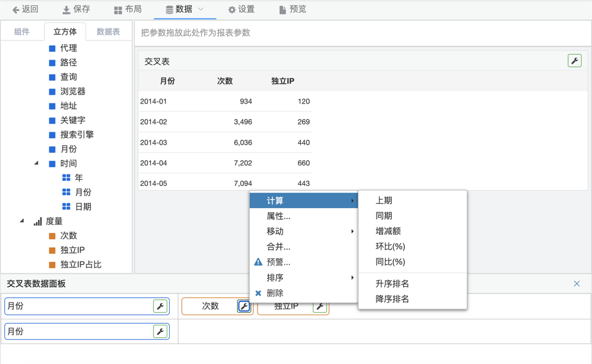This screenshot has width=592, height=364.
Task: Choose 降序排名 in the submenu
Action: pos(392,299)
